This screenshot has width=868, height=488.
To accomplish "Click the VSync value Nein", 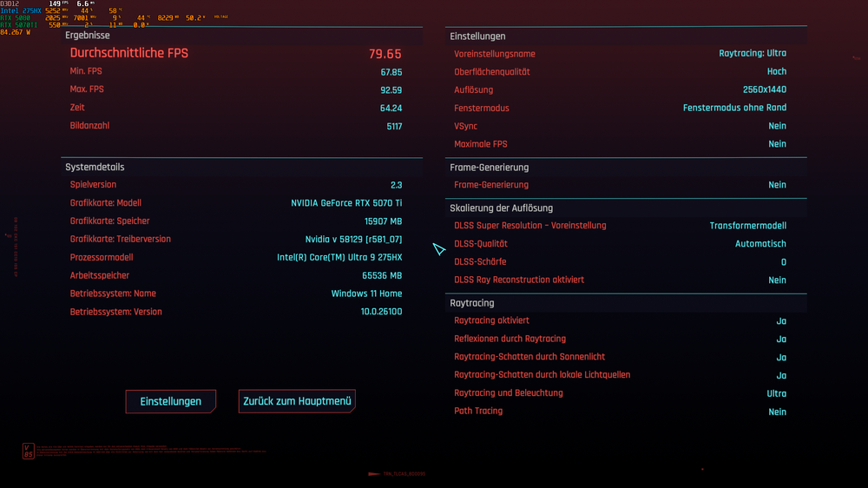I will tap(777, 126).
